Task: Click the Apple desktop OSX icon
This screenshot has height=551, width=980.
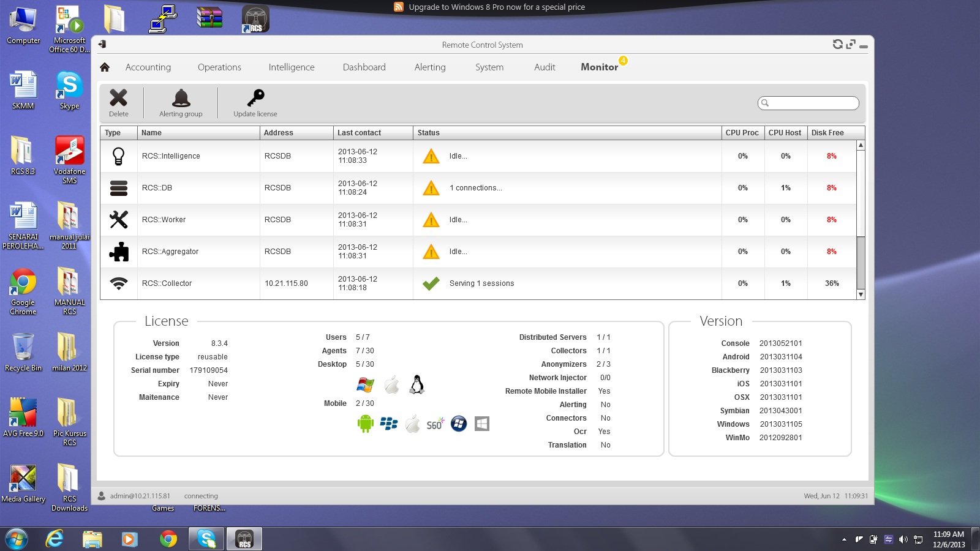Action: pyautogui.click(x=392, y=384)
